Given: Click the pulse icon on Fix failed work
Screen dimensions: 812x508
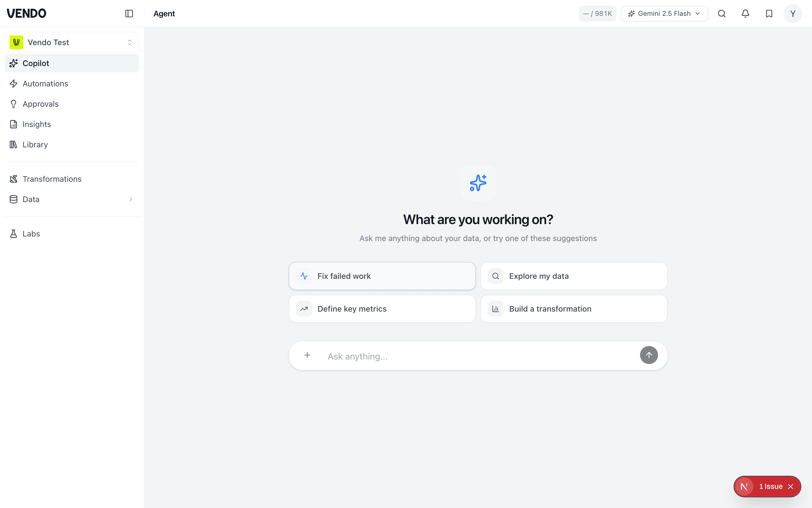Looking at the screenshot, I should click(304, 276).
